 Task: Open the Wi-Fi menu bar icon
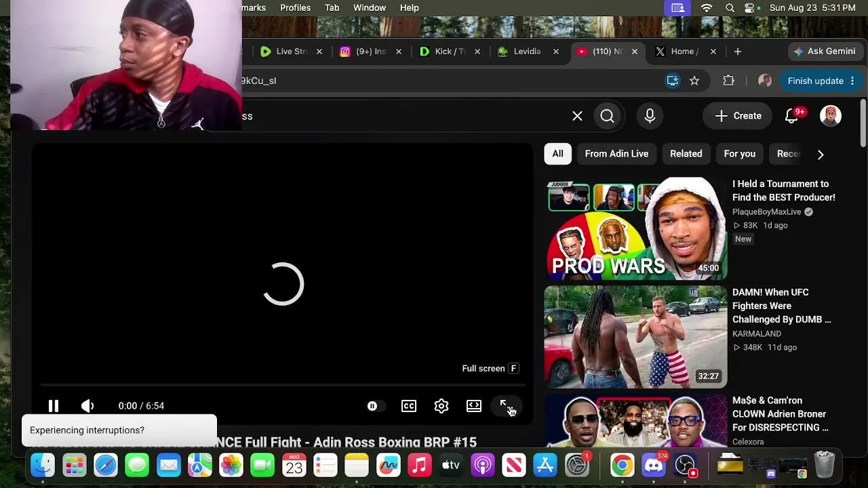[x=707, y=7]
